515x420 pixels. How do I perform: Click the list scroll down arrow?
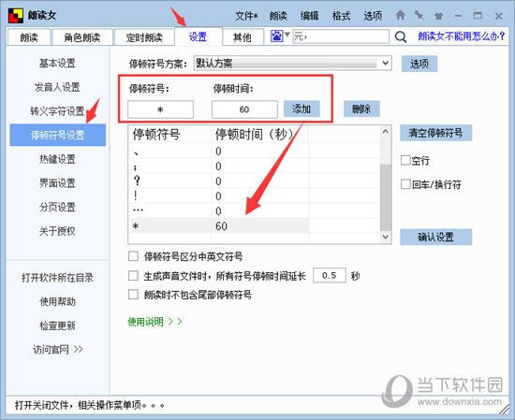tap(385, 237)
